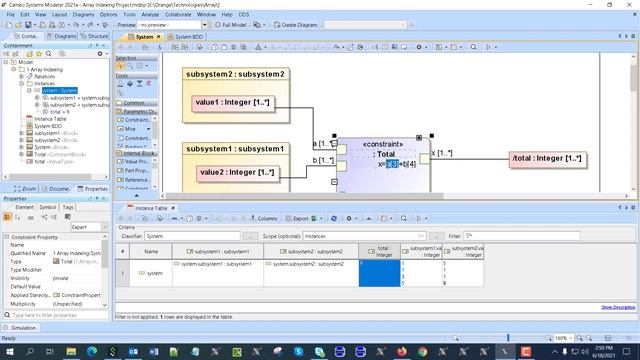Image resolution: width=640 pixels, height=360 pixels.
Task: Select the value1 : Integer property box
Action: tap(233, 103)
